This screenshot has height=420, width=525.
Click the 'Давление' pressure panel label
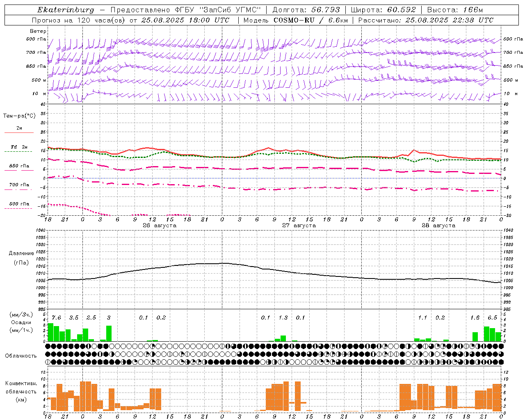pyautogui.click(x=21, y=253)
